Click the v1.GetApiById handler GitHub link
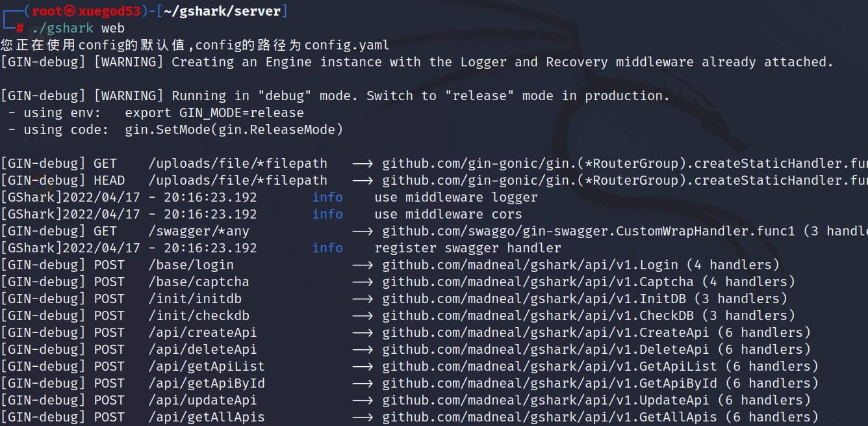The image size is (868, 426). click(550, 383)
